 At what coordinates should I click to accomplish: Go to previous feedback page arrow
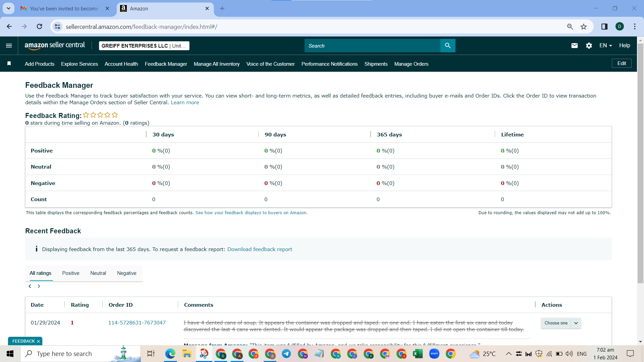point(30,286)
